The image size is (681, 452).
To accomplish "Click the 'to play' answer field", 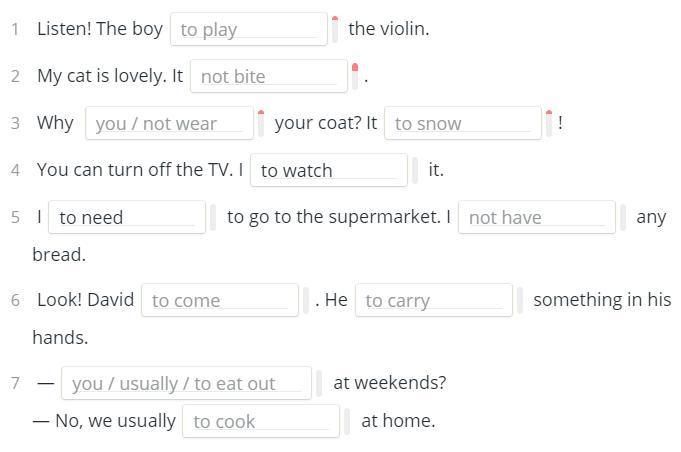I will [248, 29].
